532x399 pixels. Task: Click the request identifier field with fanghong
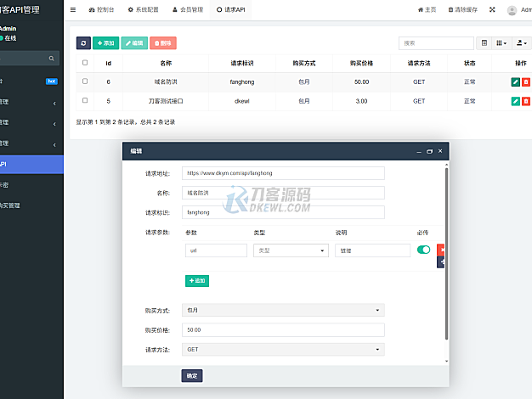coord(283,212)
